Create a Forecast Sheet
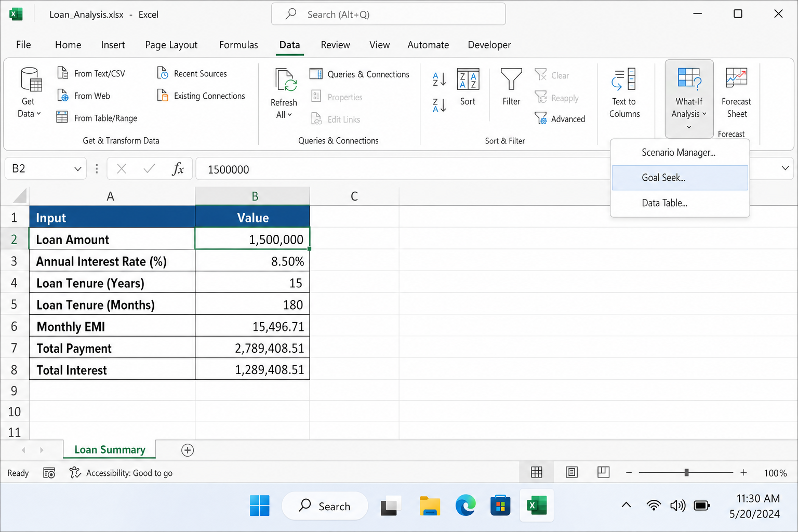This screenshot has width=798, height=532. click(x=736, y=93)
